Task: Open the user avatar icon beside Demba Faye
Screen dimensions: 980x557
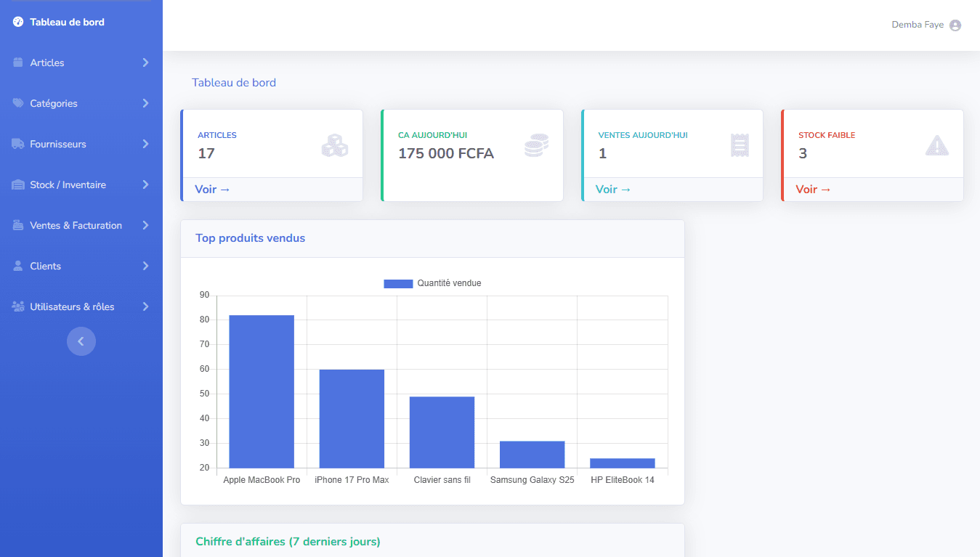Action: point(955,25)
